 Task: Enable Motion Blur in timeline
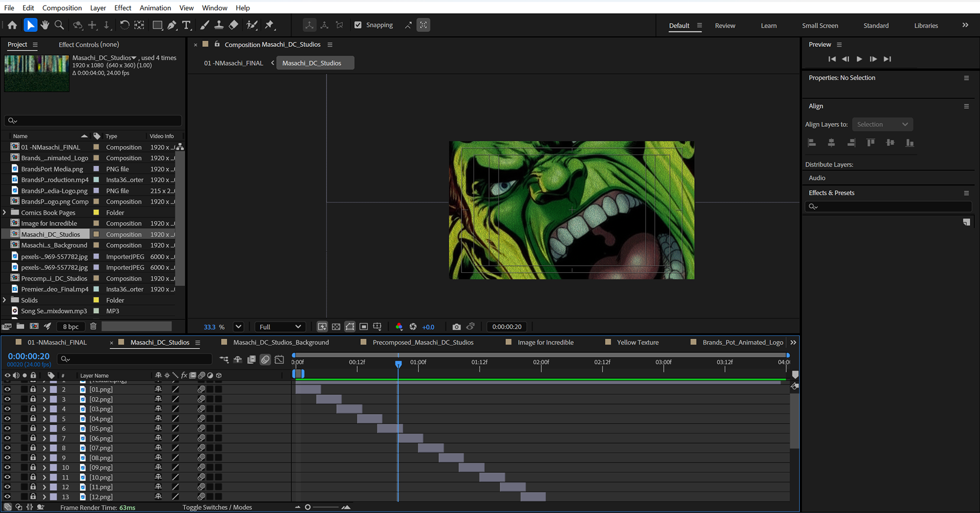(x=265, y=360)
